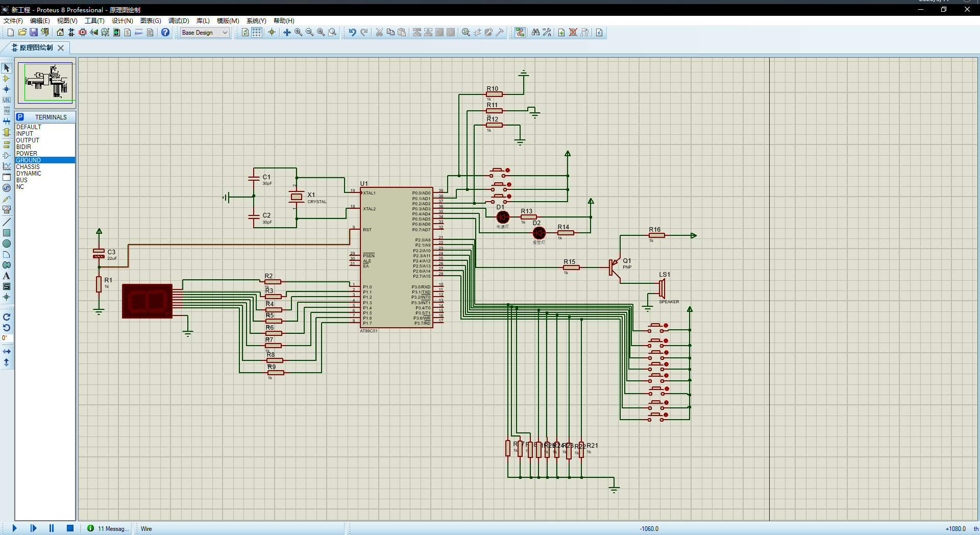Select the 2D Graphics Text tool
The height and width of the screenshot is (535, 980).
(7, 276)
